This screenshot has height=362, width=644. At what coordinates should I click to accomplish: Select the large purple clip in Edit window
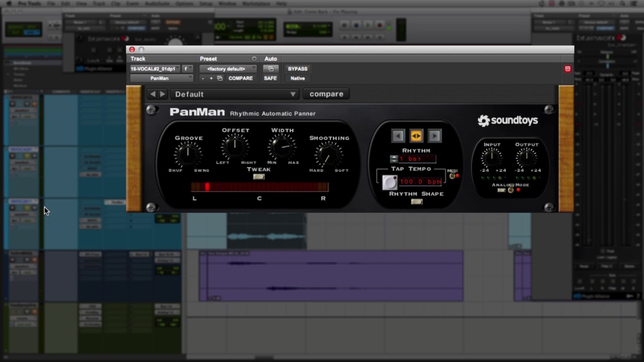coord(331,276)
